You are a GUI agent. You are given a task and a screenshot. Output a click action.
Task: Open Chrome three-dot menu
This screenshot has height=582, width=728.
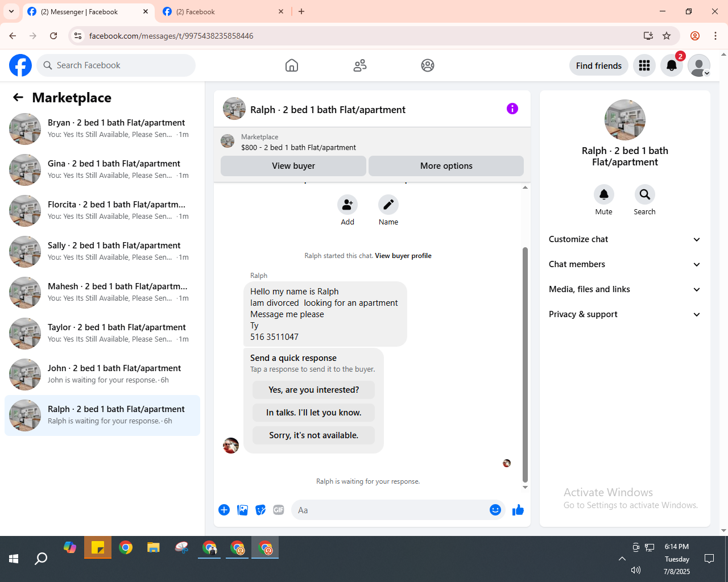pos(715,36)
